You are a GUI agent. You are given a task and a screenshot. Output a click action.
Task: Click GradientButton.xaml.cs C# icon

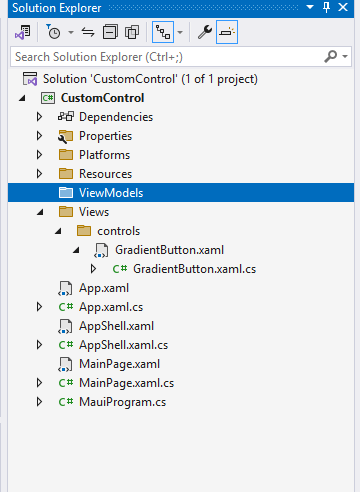click(x=120, y=269)
